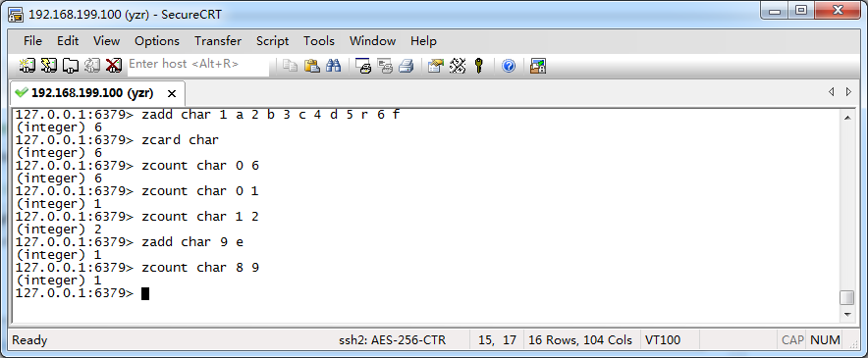The image size is (868, 358).
Task: Open Session Options icon
Action: pyautogui.click(x=436, y=66)
